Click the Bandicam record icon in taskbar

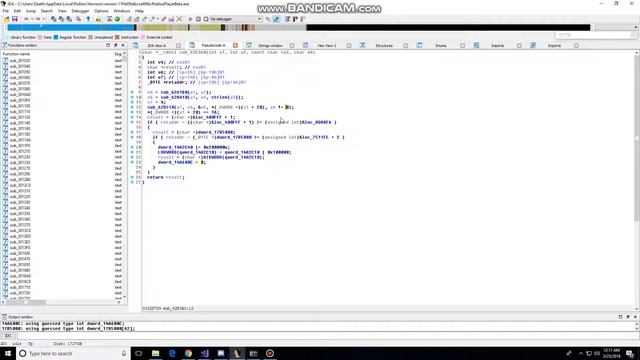click(x=270, y=353)
